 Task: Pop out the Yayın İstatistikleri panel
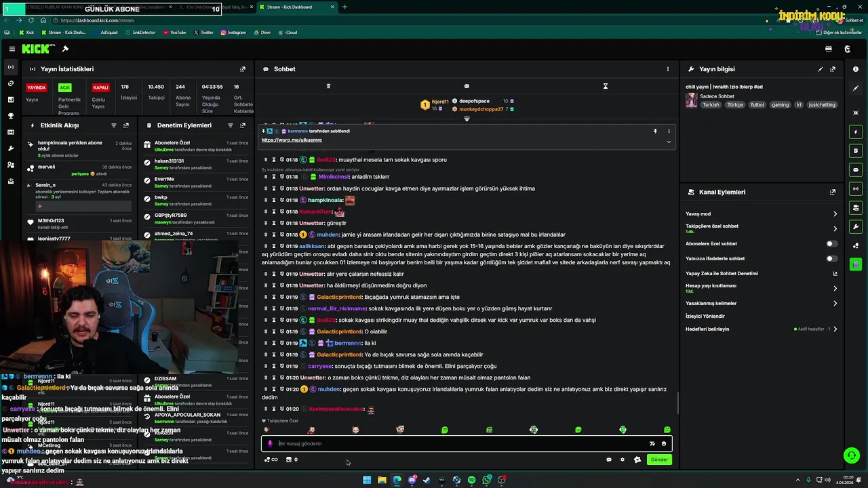point(243,69)
